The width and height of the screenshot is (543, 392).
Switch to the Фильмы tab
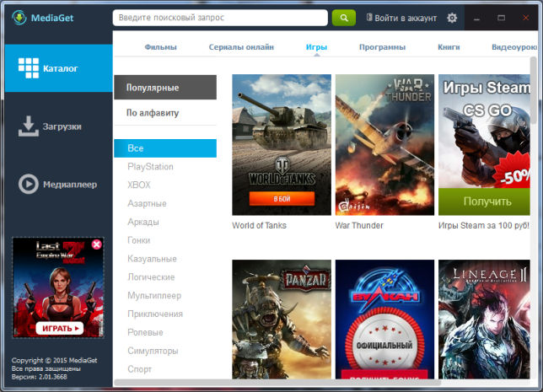pyautogui.click(x=160, y=47)
